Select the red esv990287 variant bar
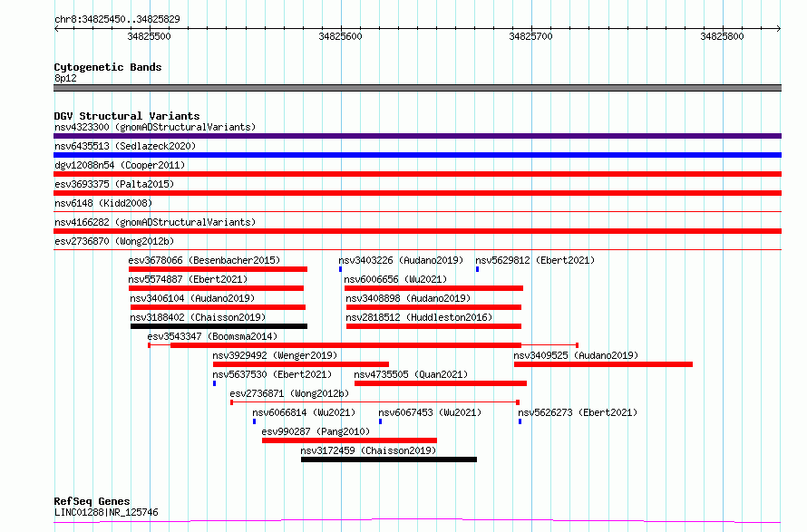Image resolution: width=807 pixels, height=532 pixels. pyautogui.click(x=349, y=440)
